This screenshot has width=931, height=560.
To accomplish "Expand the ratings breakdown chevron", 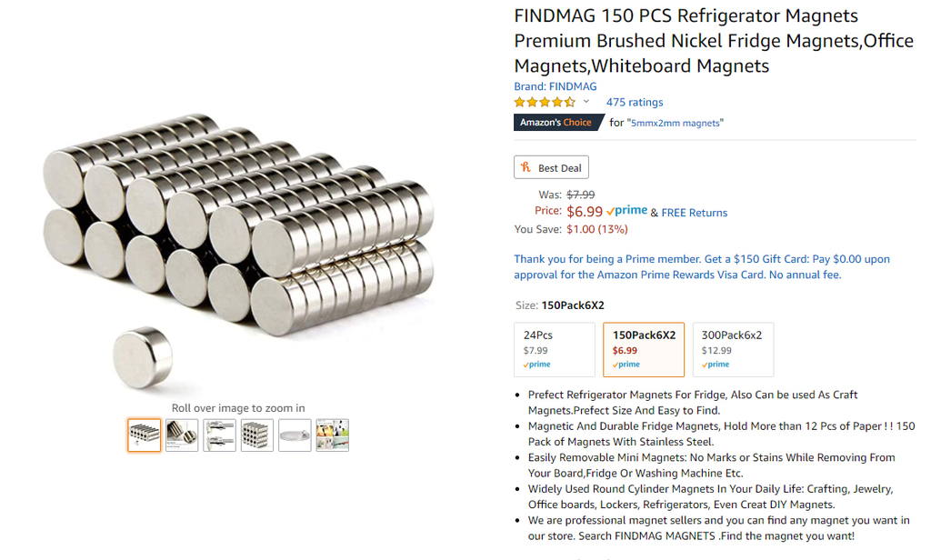I will pyautogui.click(x=586, y=102).
